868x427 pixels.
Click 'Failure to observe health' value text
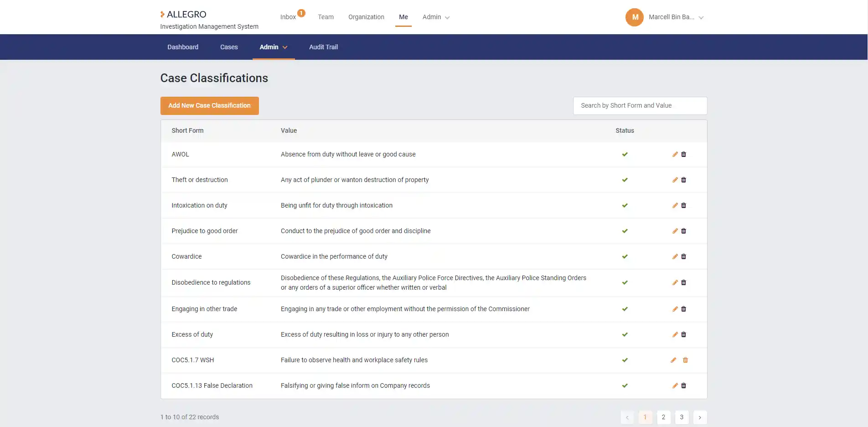354,360
